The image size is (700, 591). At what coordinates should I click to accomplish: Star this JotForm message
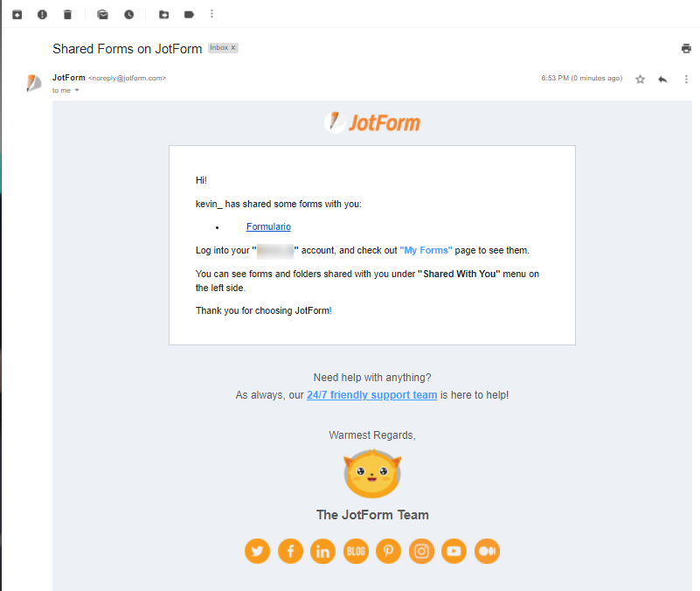[640, 79]
